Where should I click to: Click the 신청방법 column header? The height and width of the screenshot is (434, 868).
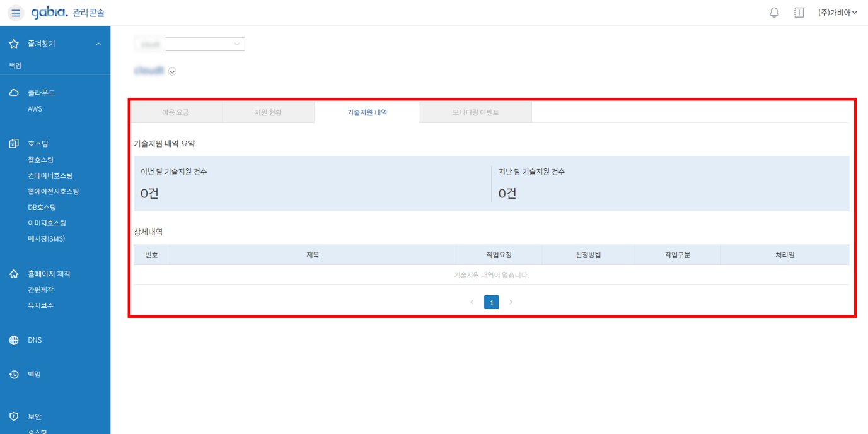pyautogui.click(x=588, y=255)
